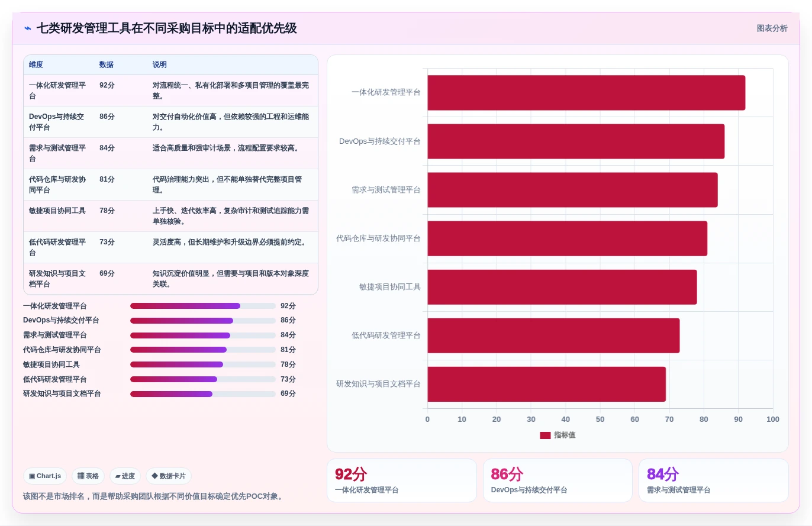
Task: Select the 一体化研发管理平台 table row name
Action: pos(57,91)
